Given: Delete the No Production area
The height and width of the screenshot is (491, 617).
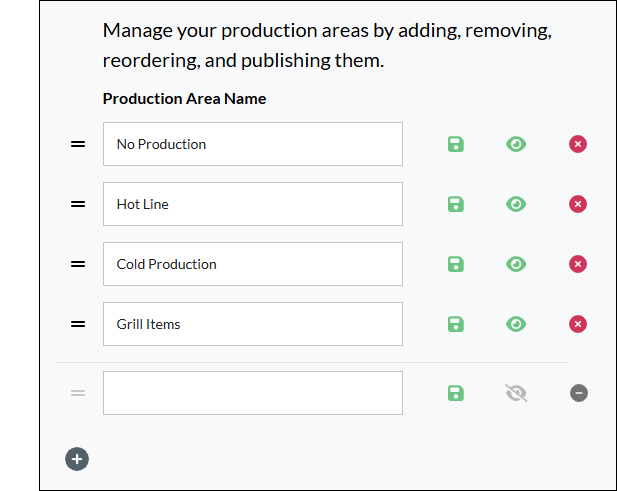Looking at the screenshot, I should pyautogui.click(x=578, y=144).
